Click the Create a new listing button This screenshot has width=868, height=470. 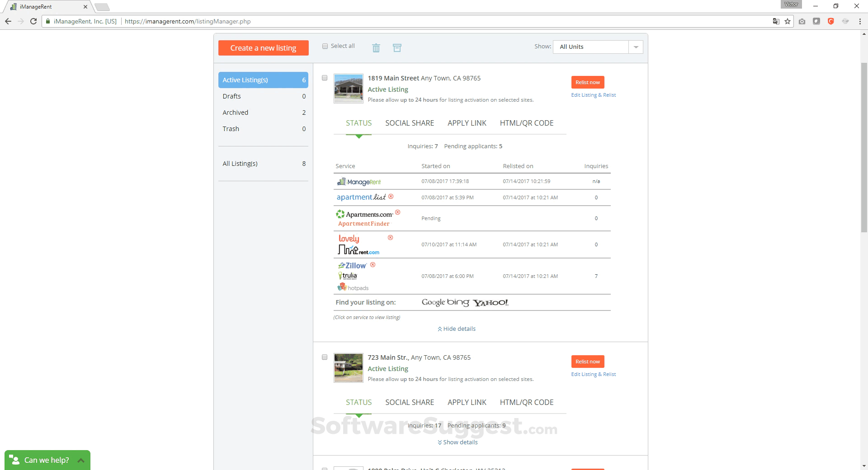click(263, 47)
